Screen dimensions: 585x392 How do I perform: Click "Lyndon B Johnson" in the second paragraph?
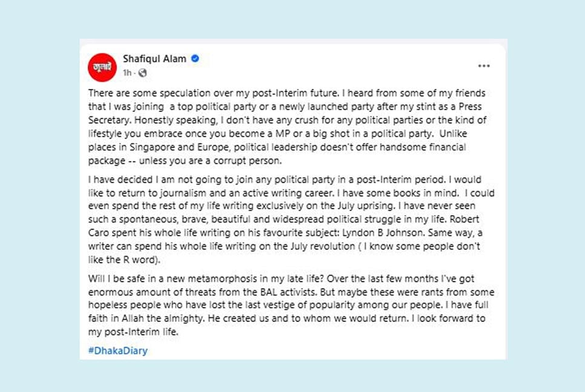click(383, 233)
